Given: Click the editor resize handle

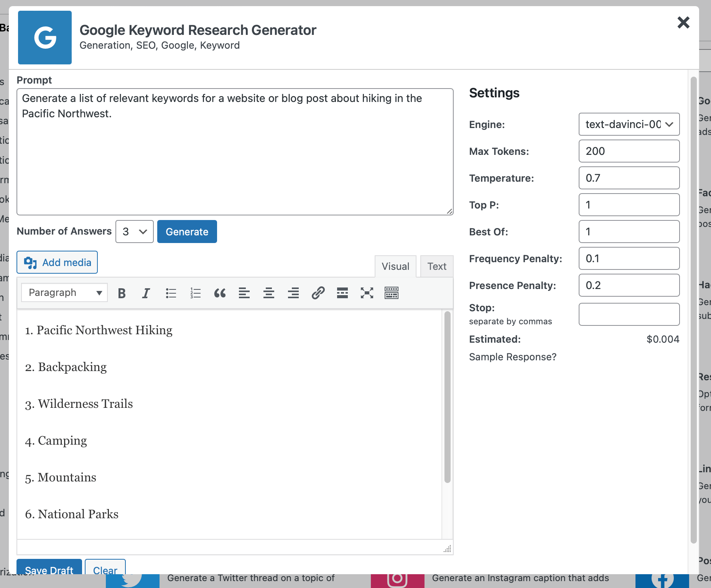Looking at the screenshot, I should coord(448,549).
